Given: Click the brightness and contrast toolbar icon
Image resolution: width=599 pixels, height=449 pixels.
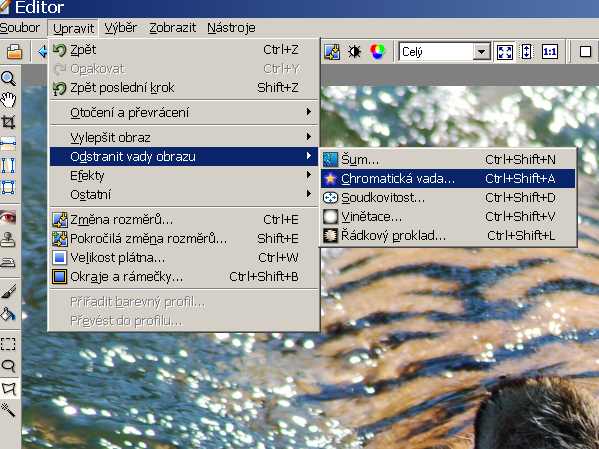Looking at the screenshot, I should pos(355,52).
